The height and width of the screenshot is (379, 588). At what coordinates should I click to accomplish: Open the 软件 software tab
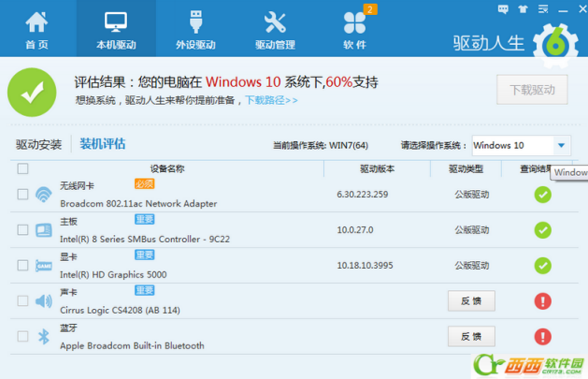tap(354, 29)
